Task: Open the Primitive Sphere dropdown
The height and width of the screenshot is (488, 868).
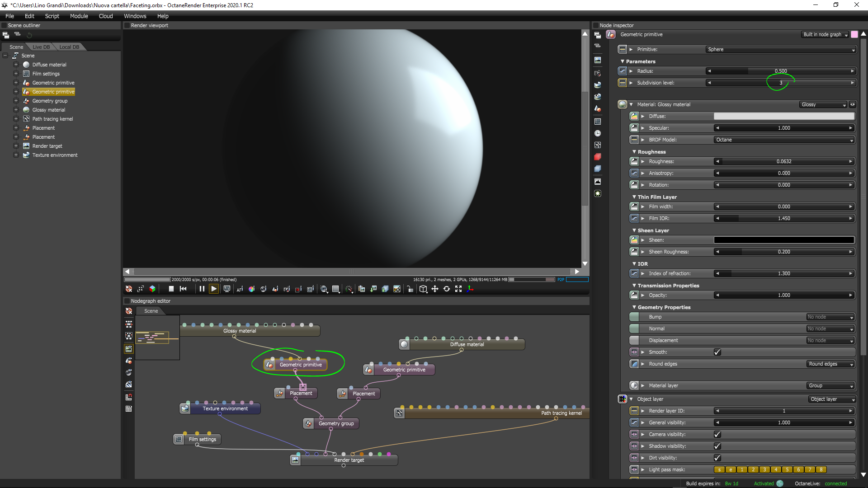Action: tap(781, 49)
